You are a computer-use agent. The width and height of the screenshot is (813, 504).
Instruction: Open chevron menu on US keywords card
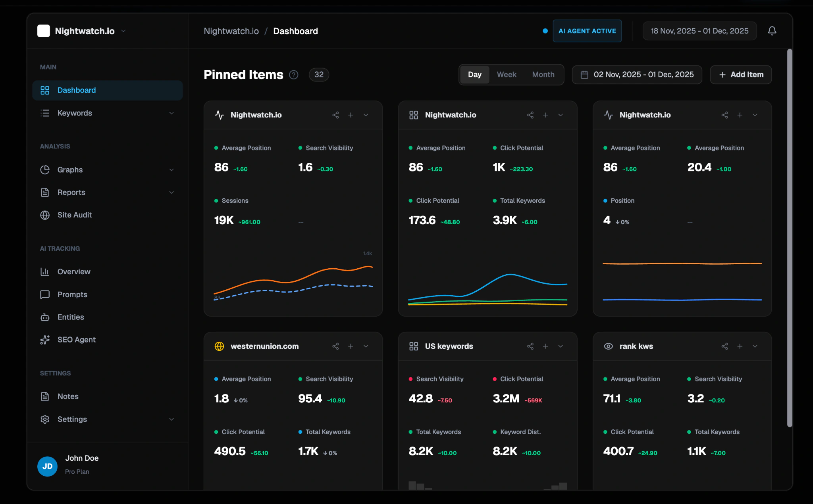coord(560,346)
